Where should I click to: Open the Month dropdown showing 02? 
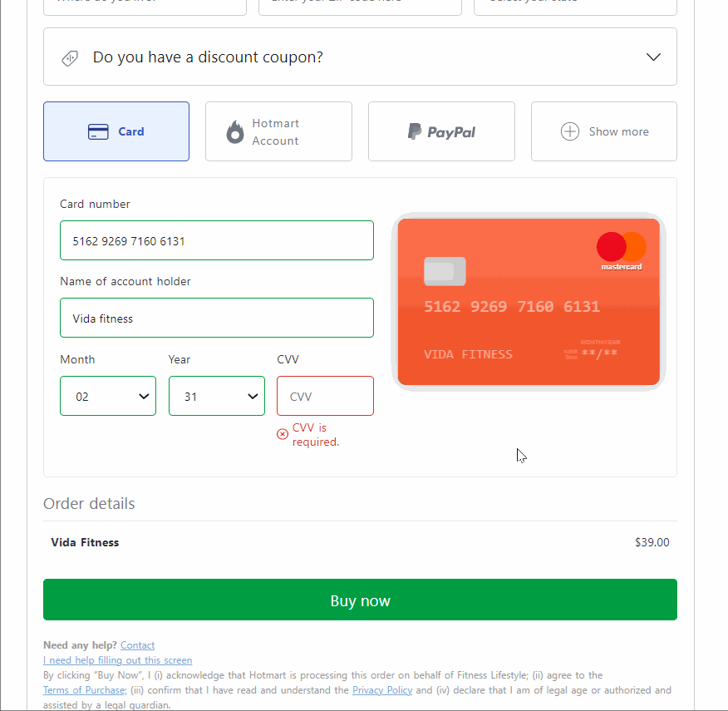coord(108,396)
